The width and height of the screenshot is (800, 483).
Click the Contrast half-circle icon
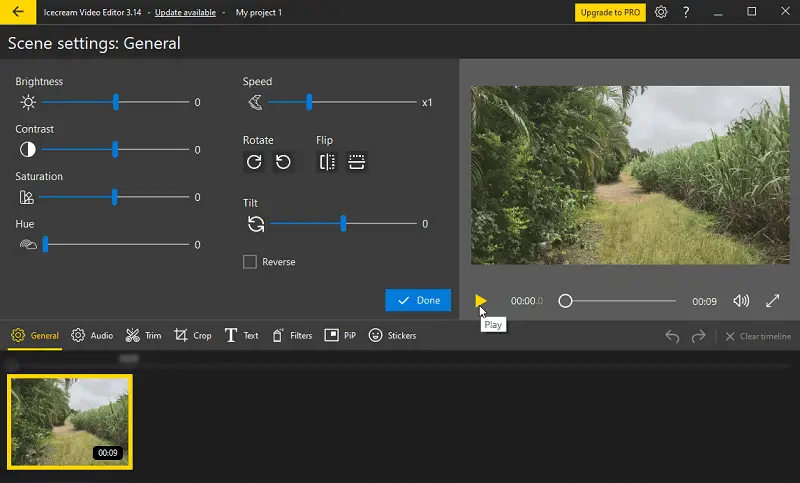click(x=28, y=149)
